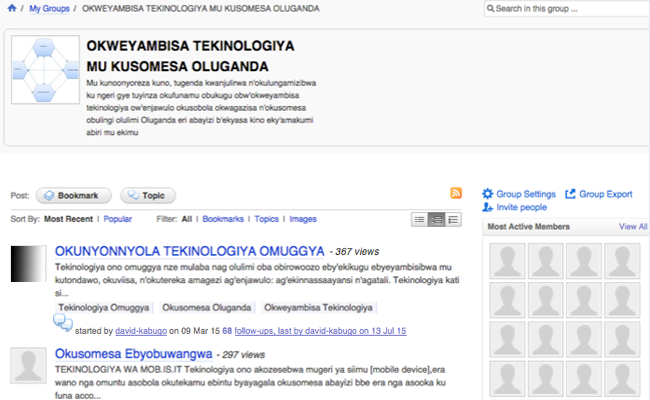View All most active members
650x400 pixels.
(632, 227)
